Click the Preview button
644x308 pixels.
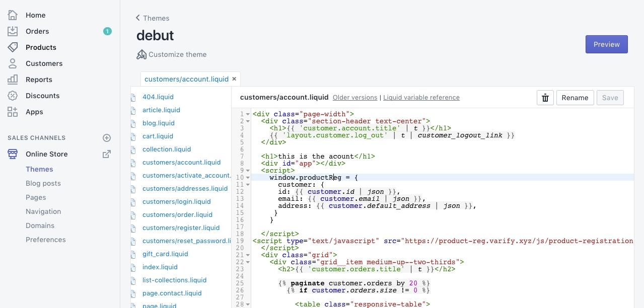point(606,44)
